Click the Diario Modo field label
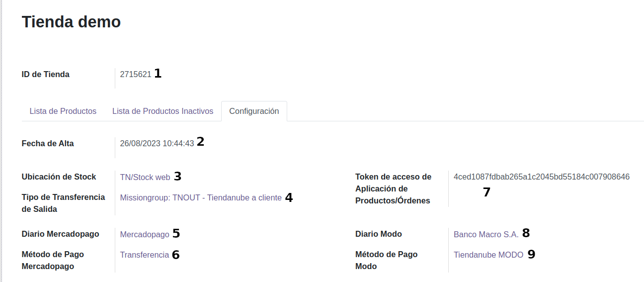Screen dimensions: 644x282 click(x=379, y=234)
